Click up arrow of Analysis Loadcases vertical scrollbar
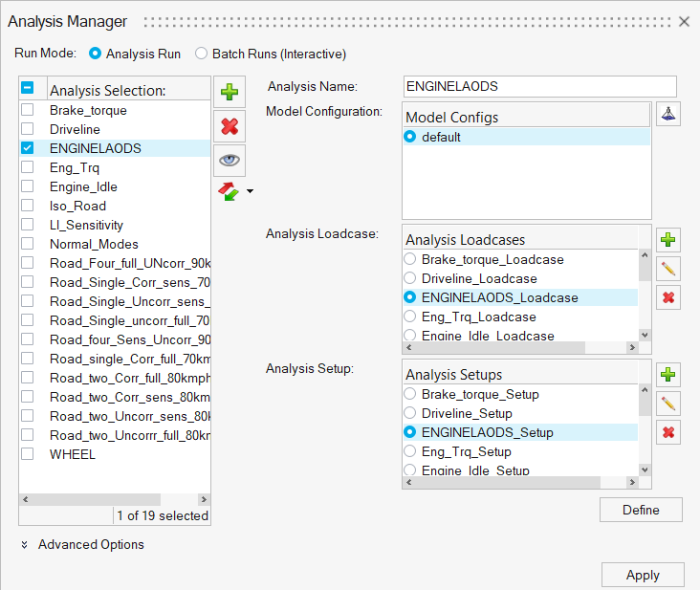 [645, 255]
